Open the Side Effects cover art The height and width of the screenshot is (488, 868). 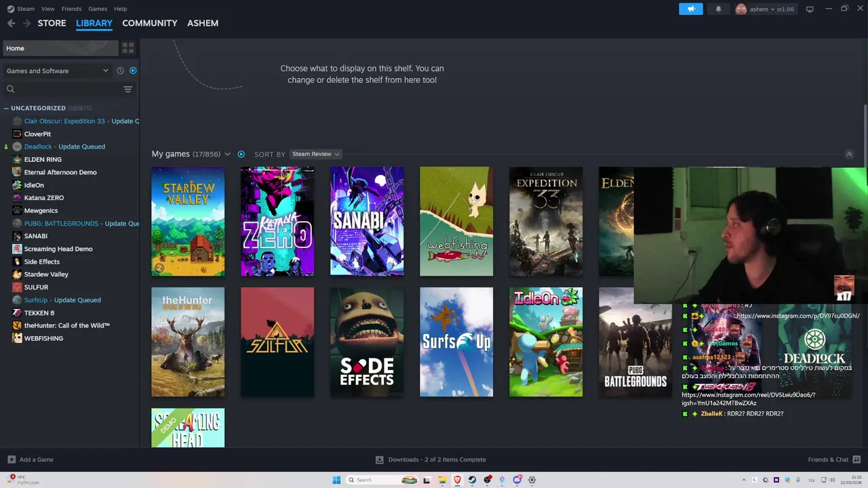(x=367, y=342)
